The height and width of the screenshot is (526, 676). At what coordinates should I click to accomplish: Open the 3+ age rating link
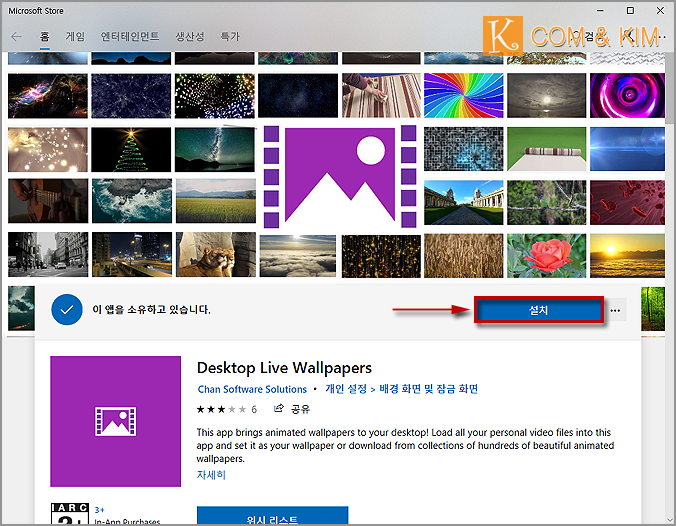coord(99,510)
